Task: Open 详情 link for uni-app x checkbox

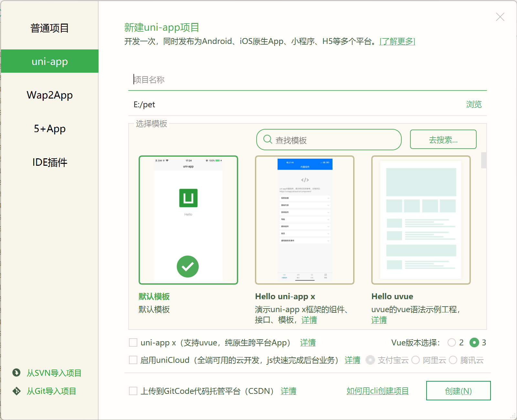Action: pyautogui.click(x=308, y=342)
